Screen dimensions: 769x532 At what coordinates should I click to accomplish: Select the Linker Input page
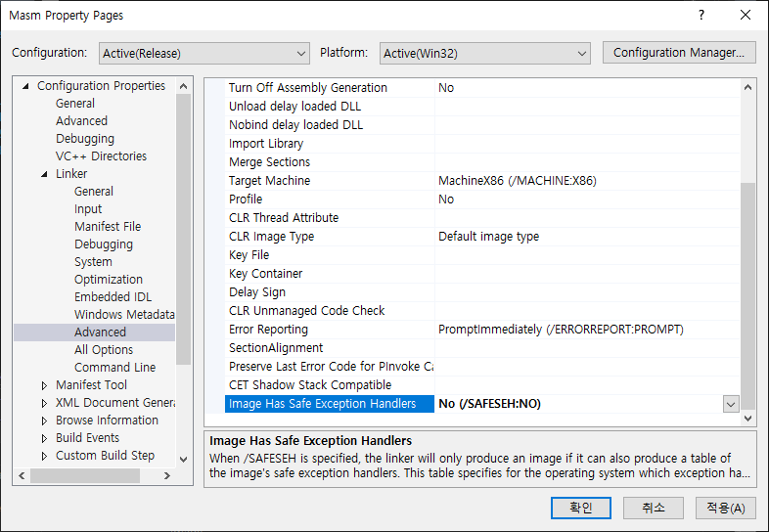click(x=88, y=209)
